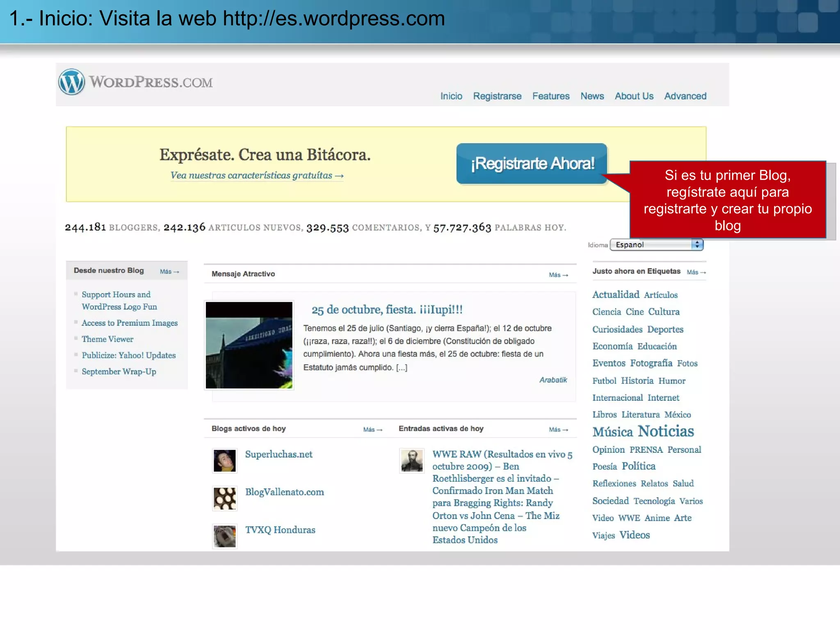The height and width of the screenshot is (630, 840).
Task: Select the Noticias tag
Action: 666,431
